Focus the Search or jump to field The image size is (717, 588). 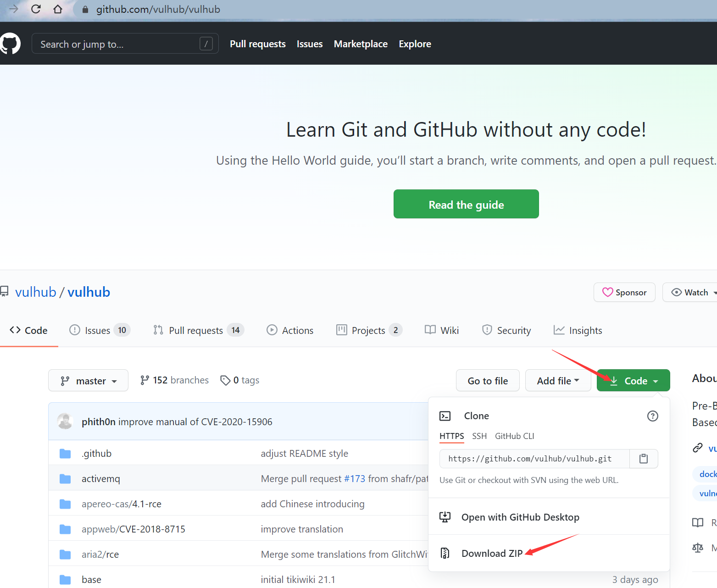[x=125, y=44]
